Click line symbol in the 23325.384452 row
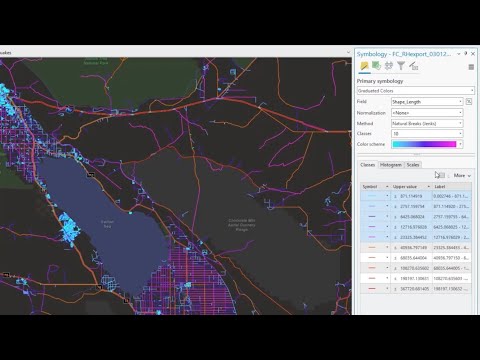480x360 pixels. click(372, 237)
